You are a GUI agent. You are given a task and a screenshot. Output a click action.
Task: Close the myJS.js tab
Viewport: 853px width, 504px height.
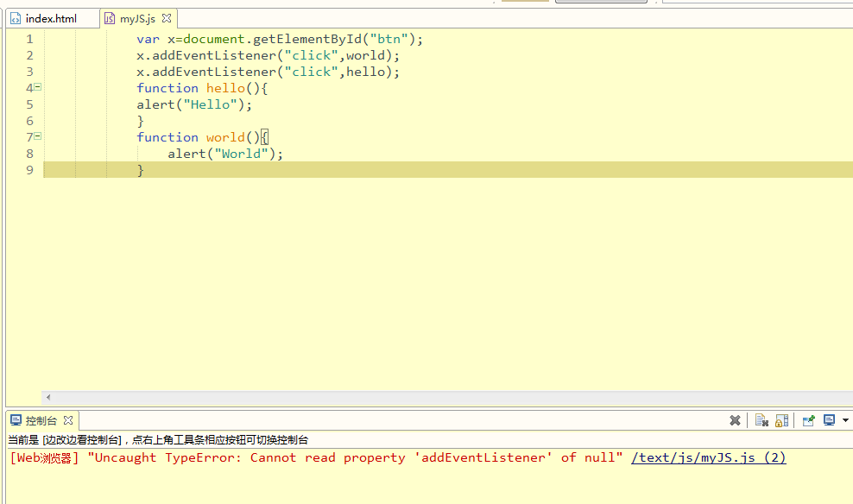[x=167, y=18]
